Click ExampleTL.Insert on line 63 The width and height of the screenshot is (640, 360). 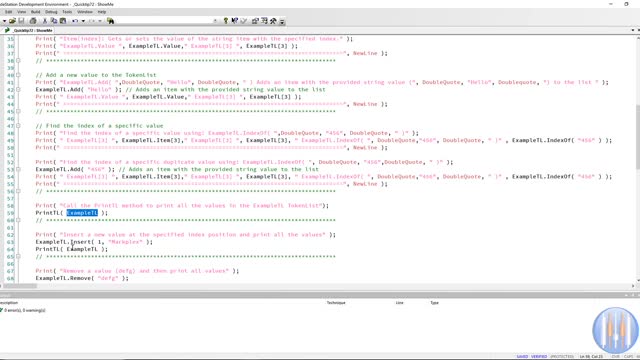[x=63, y=242]
